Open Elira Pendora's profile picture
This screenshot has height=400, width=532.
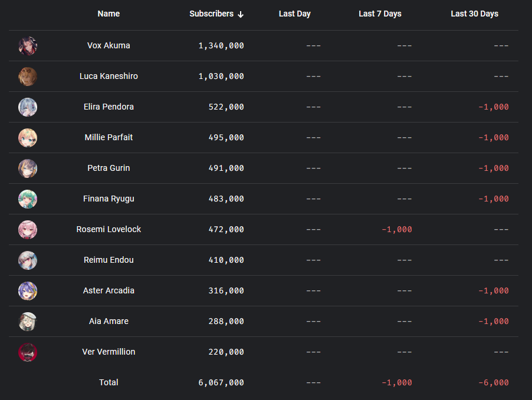[28, 107]
